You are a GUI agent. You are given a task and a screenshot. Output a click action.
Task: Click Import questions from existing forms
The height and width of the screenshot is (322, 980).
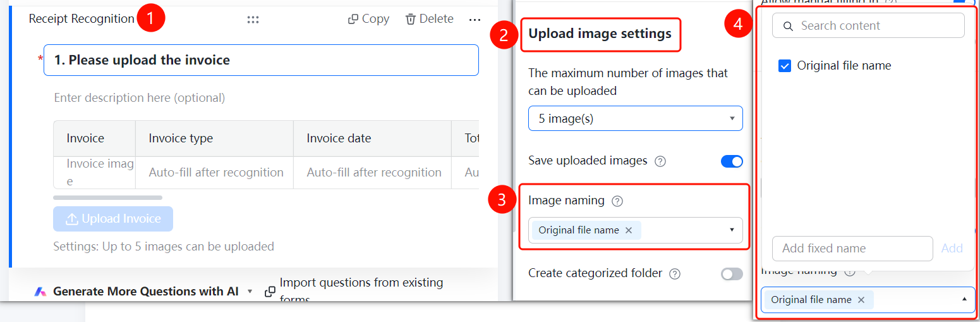click(x=361, y=290)
